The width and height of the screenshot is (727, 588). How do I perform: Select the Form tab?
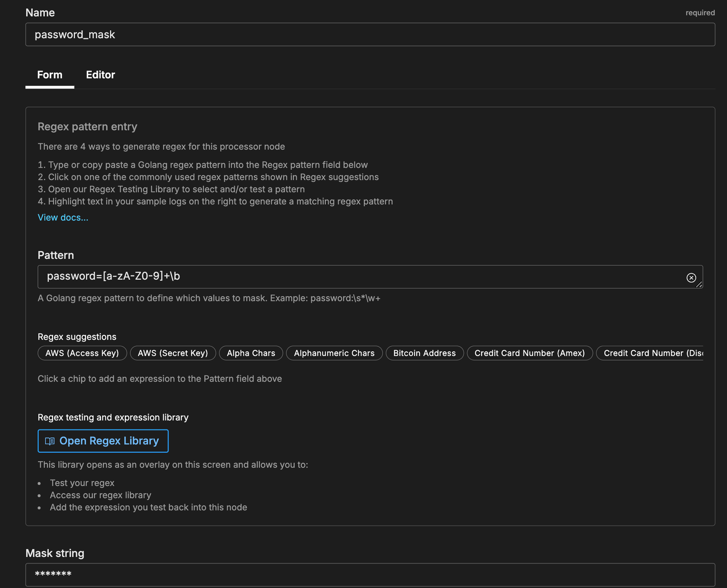coord(50,75)
